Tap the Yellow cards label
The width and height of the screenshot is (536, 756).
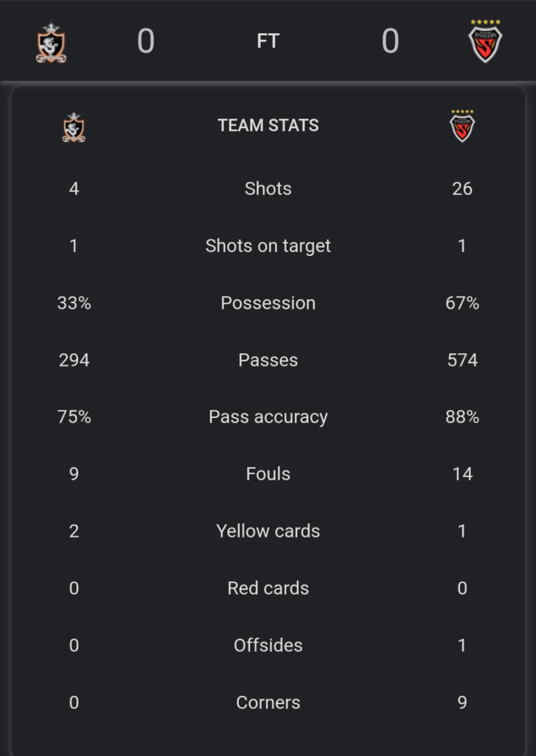(268, 531)
